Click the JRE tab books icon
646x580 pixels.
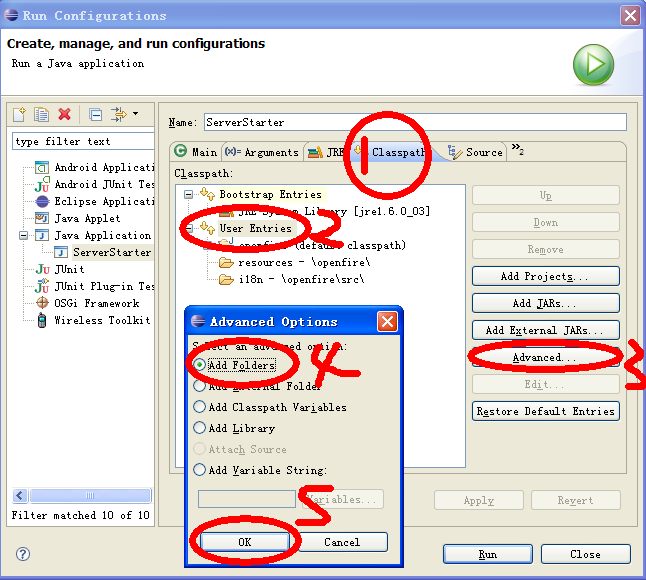click(x=315, y=152)
